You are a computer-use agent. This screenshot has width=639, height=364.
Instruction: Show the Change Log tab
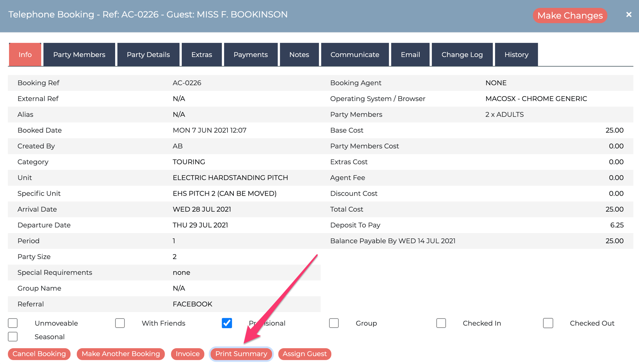tap(462, 54)
